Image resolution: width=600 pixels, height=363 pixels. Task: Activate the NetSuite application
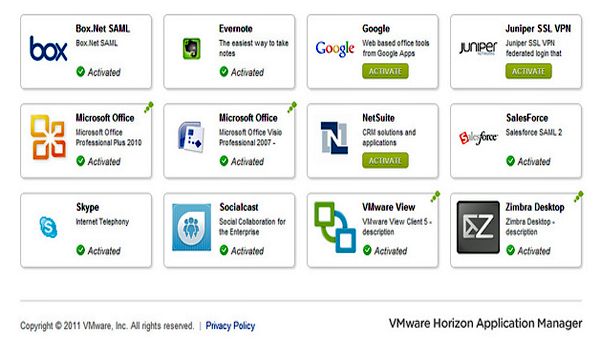385,161
